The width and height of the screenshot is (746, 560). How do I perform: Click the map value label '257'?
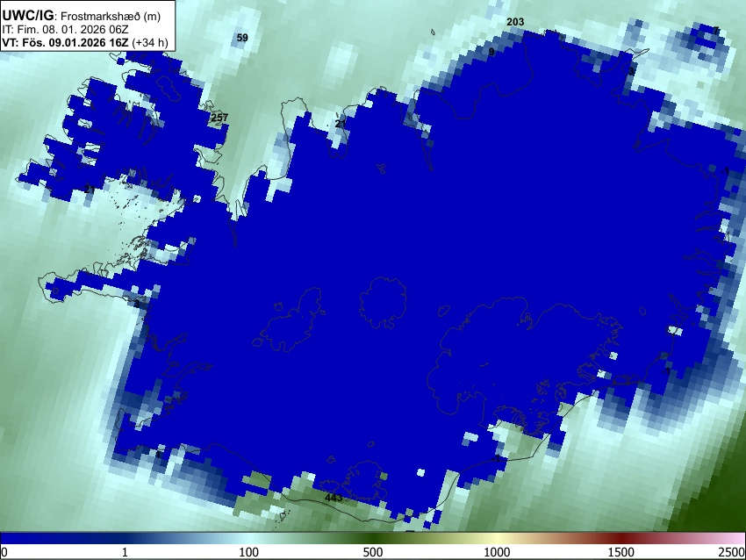(219, 118)
